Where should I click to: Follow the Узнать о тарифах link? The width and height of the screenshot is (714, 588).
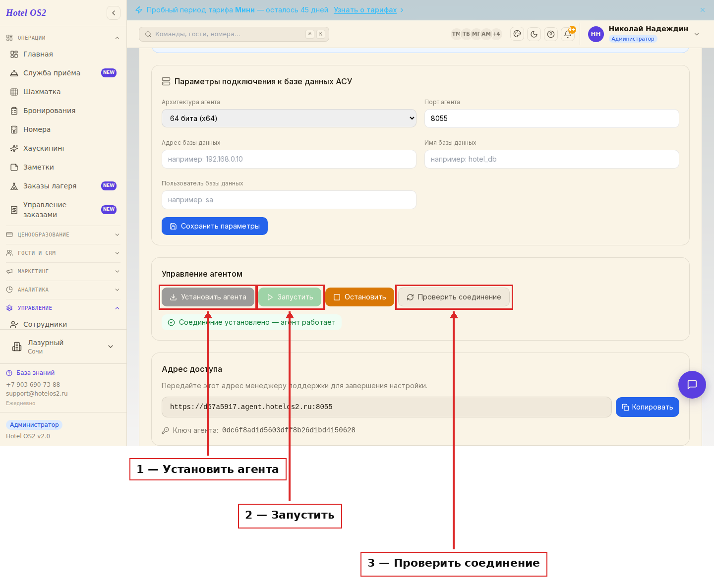click(x=365, y=10)
